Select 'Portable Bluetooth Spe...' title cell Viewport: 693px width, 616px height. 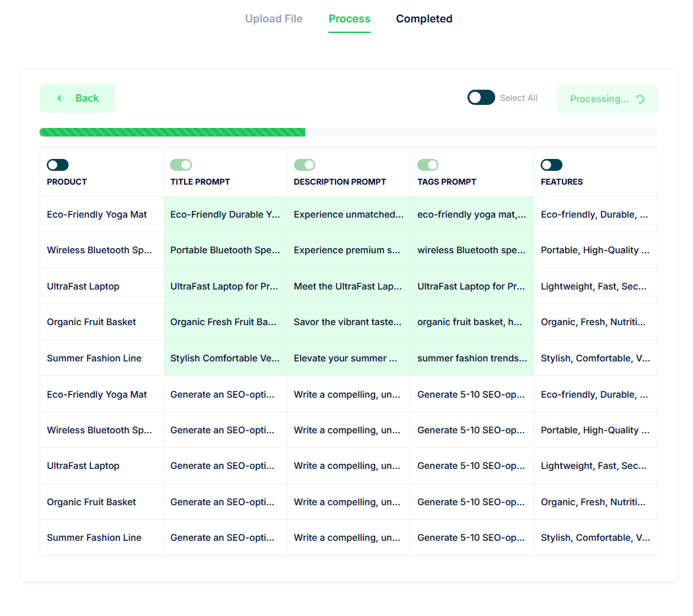(226, 251)
